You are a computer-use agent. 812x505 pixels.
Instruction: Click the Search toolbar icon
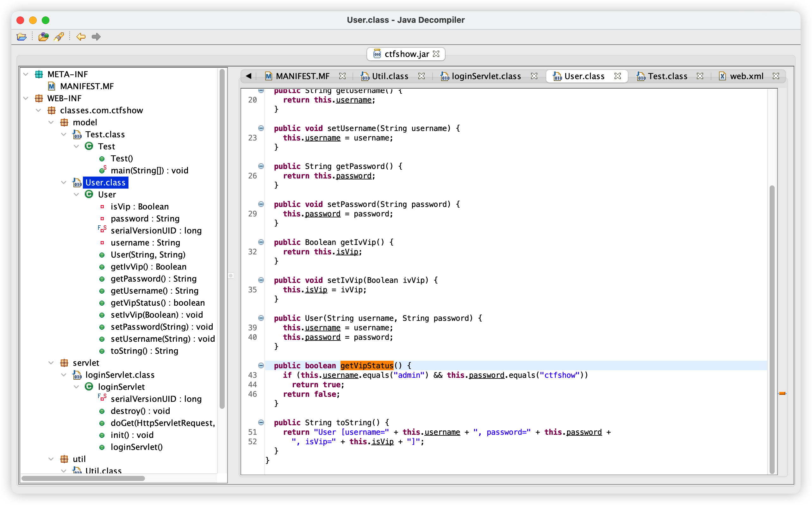tap(59, 37)
